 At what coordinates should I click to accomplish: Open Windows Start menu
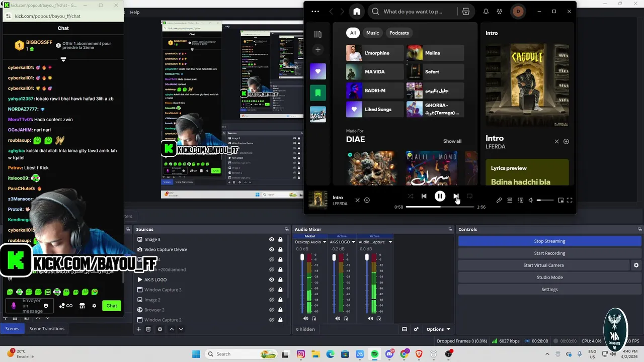[196, 354]
